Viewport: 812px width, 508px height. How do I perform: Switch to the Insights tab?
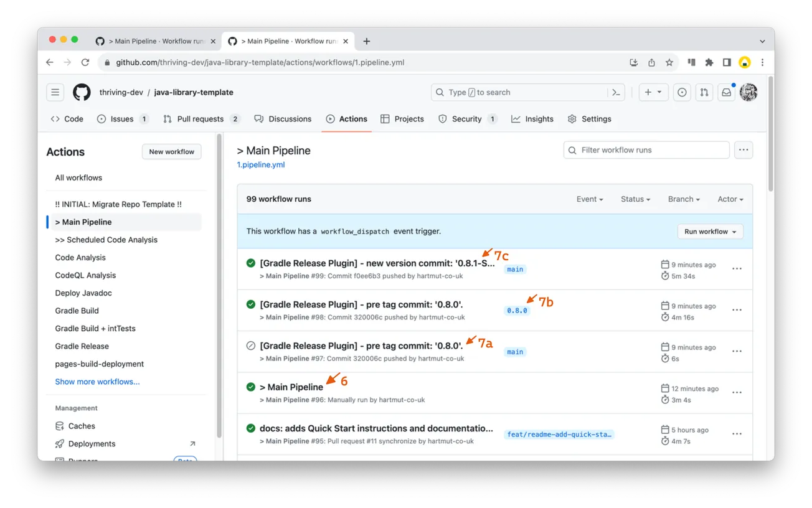pyautogui.click(x=532, y=118)
